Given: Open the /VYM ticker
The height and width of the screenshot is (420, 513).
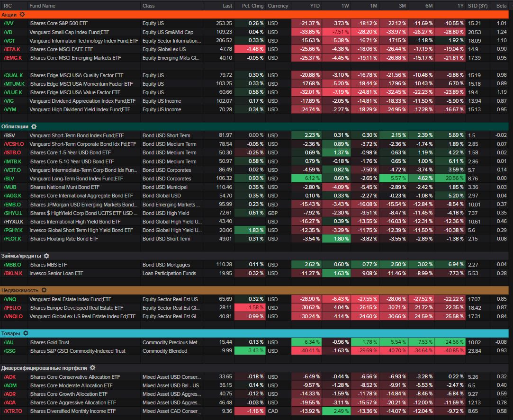Looking at the screenshot, I should coord(10,109).
